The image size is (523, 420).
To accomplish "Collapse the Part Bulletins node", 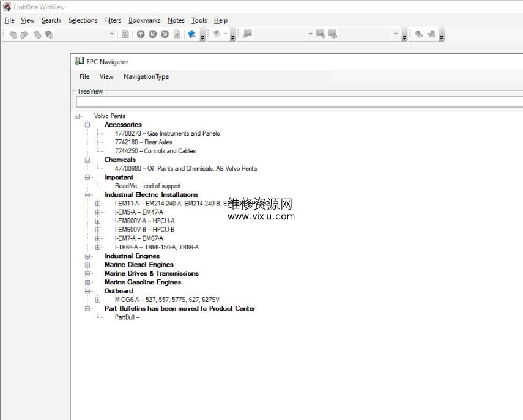I will click(x=87, y=309).
